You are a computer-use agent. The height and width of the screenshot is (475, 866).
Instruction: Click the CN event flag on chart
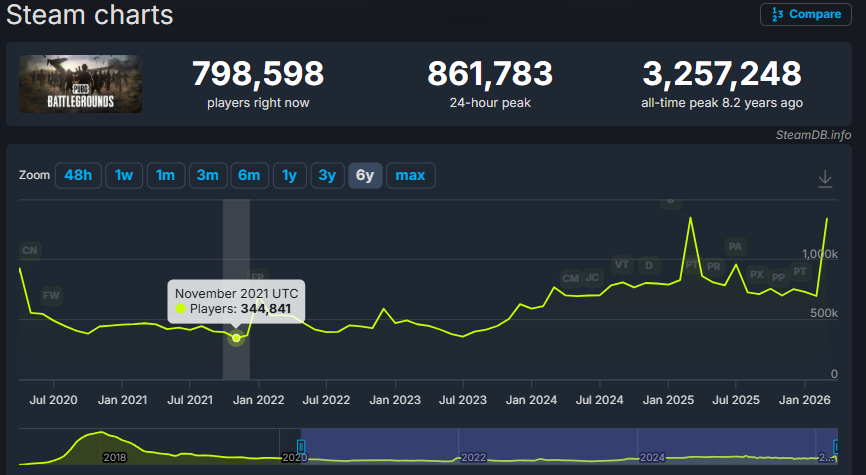pyautogui.click(x=30, y=251)
